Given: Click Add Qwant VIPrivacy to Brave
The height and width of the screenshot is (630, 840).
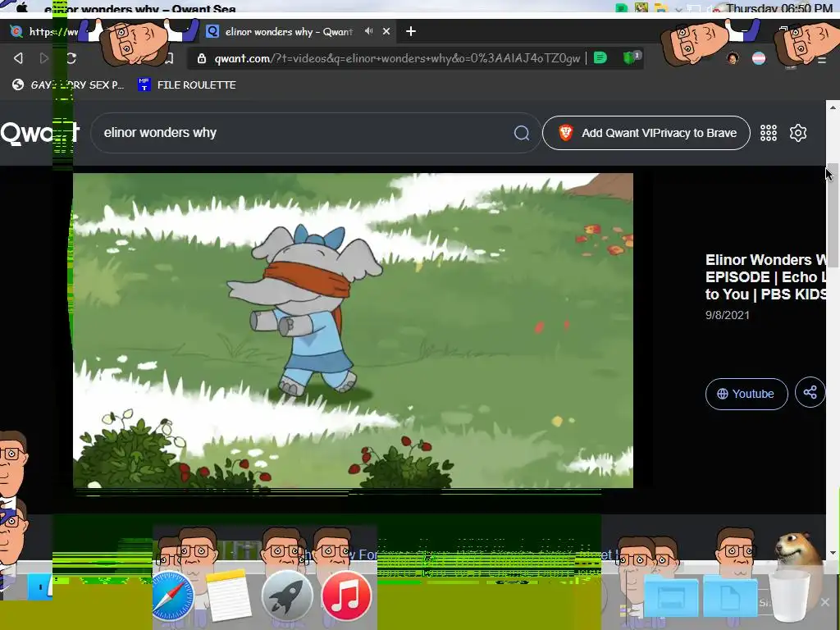Looking at the screenshot, I should [646, 133].
